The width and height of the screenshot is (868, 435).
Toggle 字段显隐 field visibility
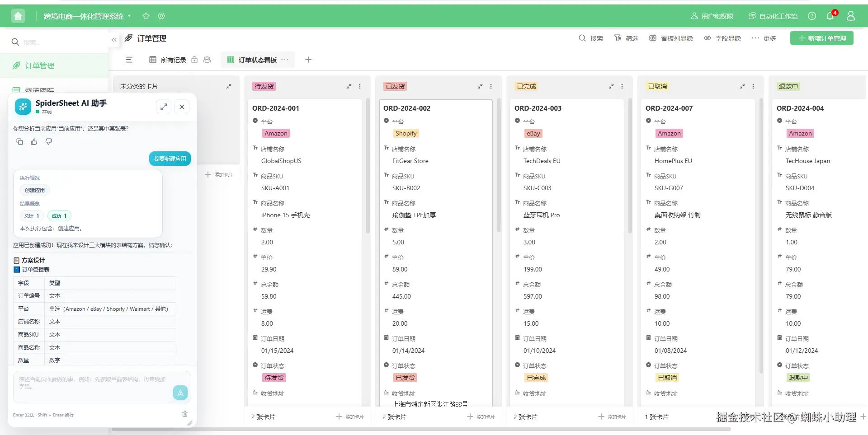[x=722, y=38]
